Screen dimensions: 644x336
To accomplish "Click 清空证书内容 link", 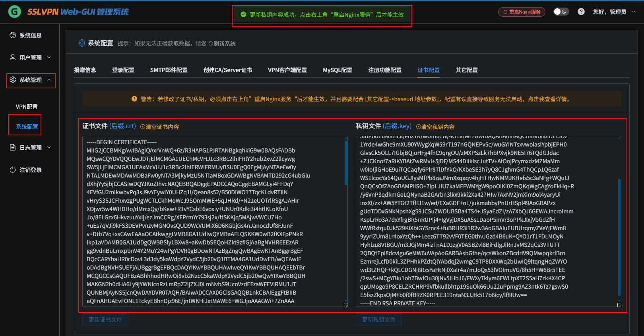I will pyautogui.click(x=160, y=127).
